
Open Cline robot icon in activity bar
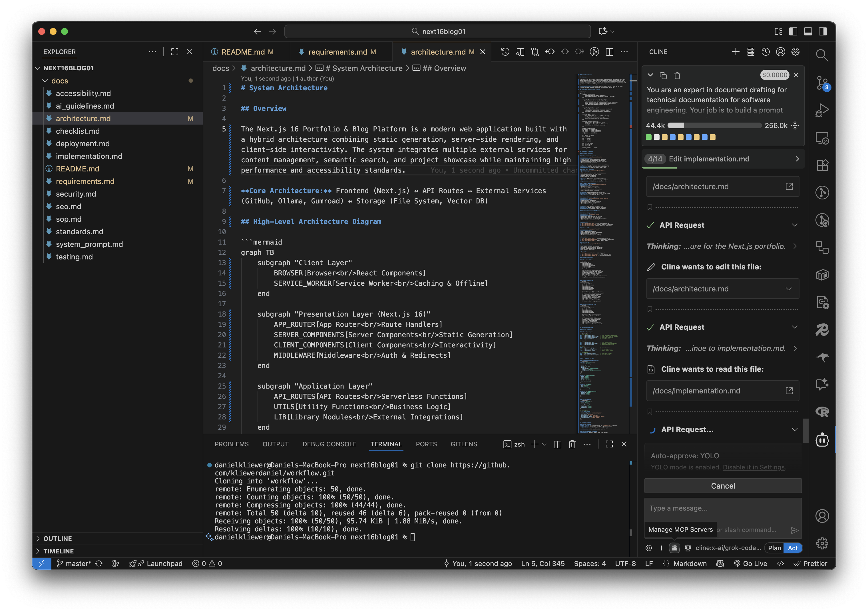tap(822, 439)
